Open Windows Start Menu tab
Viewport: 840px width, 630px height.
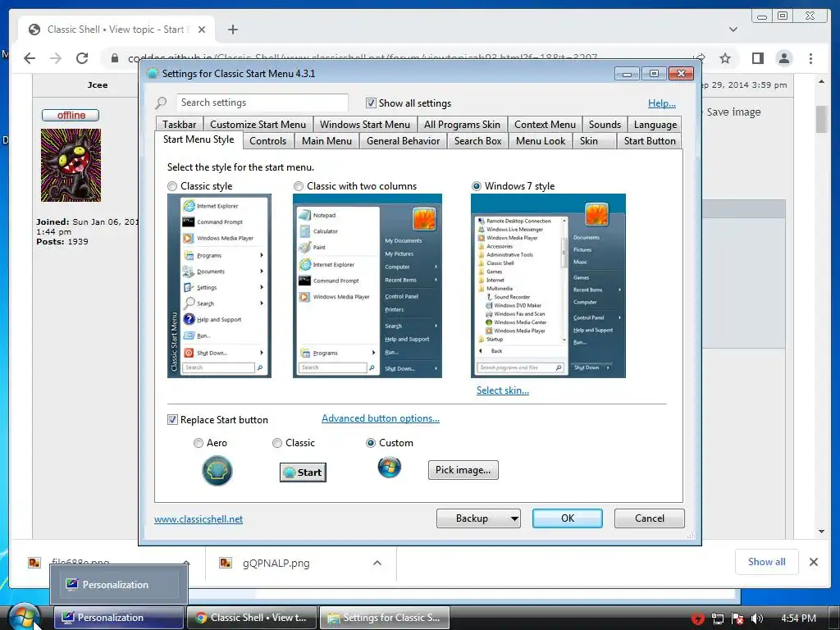tap(365, 125)
